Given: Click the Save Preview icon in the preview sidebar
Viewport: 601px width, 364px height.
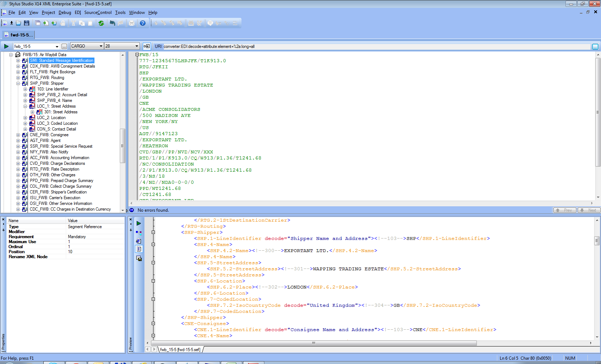Looking at the screenshot, I should pos(139,259).
